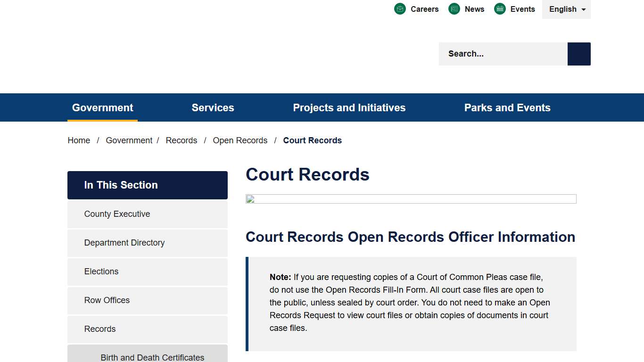This screenshot has width=644, height=362.
Task: Open the Open Records breadcrumb link
Action: coord(240,140)
